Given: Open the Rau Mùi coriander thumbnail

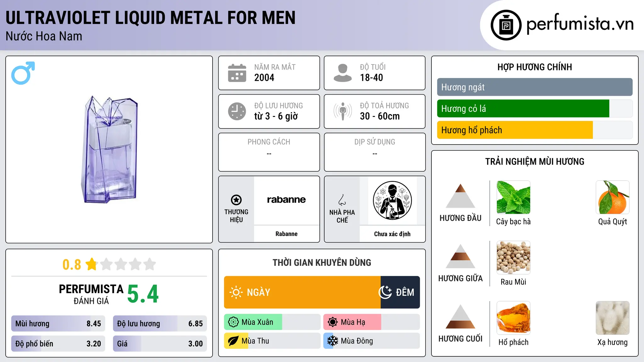Looking at the screenshot, I should coord(514,258).
